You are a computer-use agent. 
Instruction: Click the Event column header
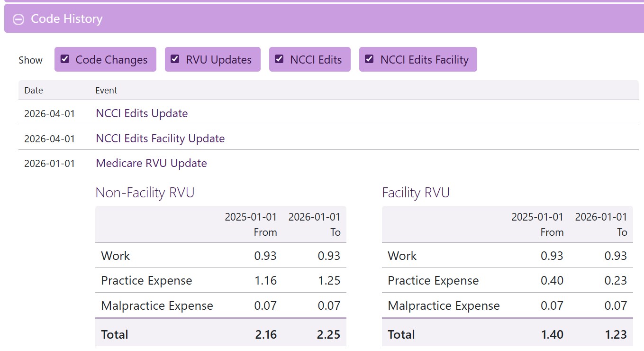[106, 90]
